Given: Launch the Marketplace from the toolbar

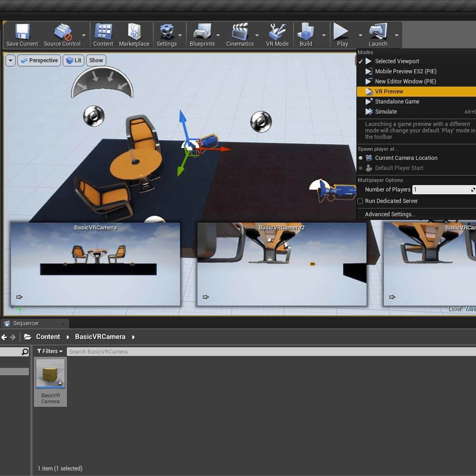Looking at the screenshot, I should tap(134, 35).
